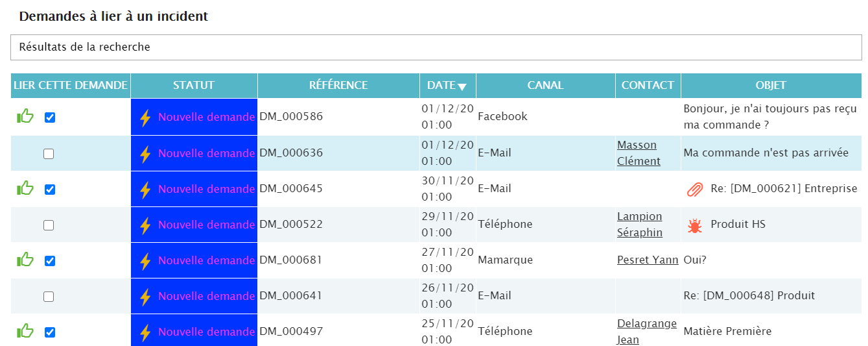Open the Pesret Yann contact link

pos(647,260)
